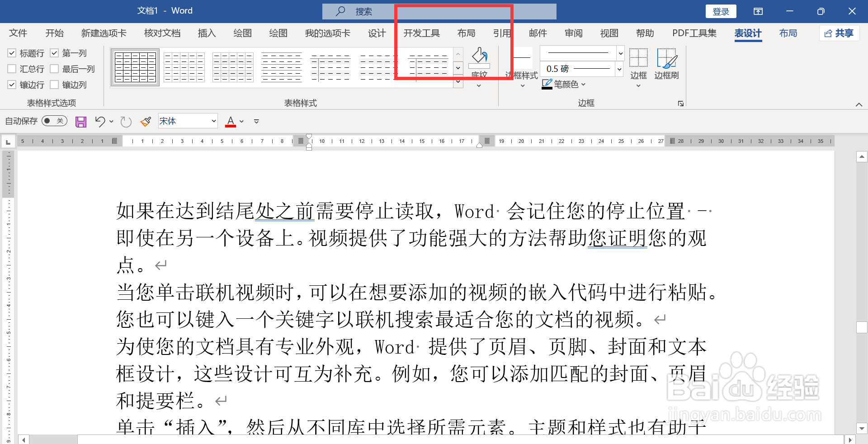Open the undo history dropdown arrow
Viewport: 868px width, 444px height.
(111, 122)
